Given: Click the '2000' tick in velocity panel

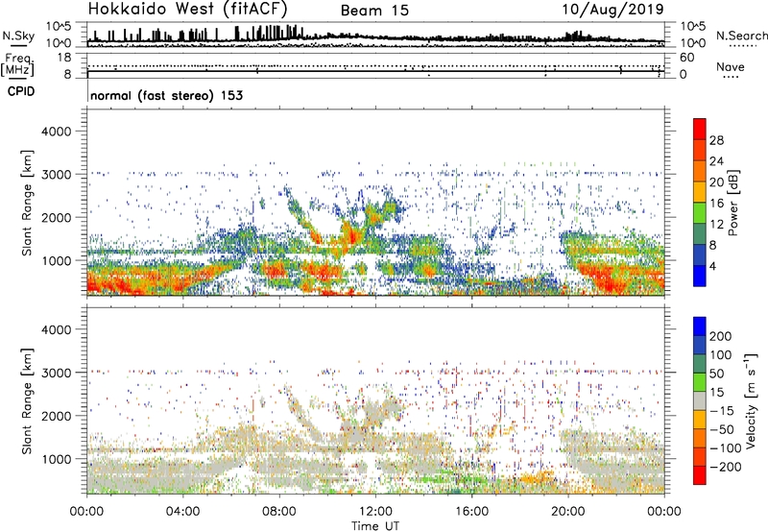Looking at the screenshot, I should 57,416.
